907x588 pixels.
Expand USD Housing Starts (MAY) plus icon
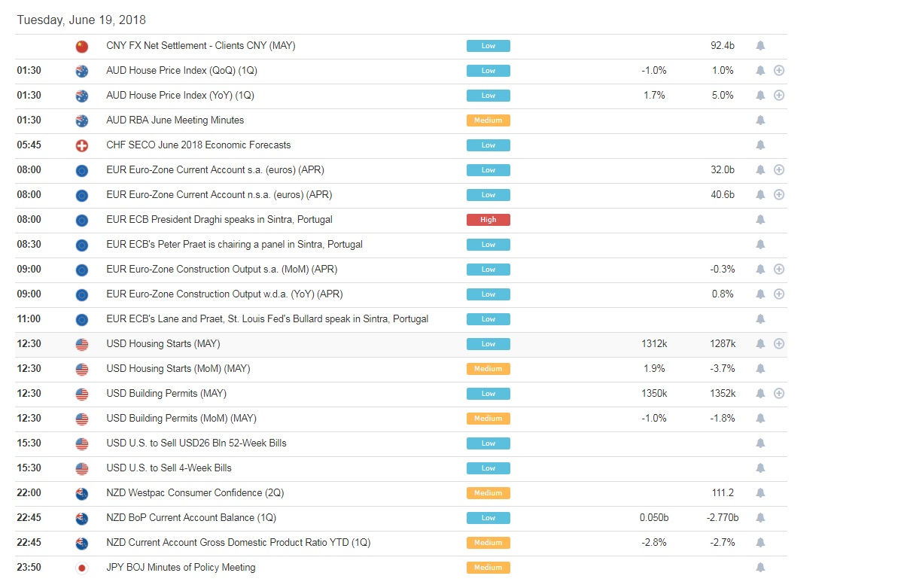(x=779, y=344)
